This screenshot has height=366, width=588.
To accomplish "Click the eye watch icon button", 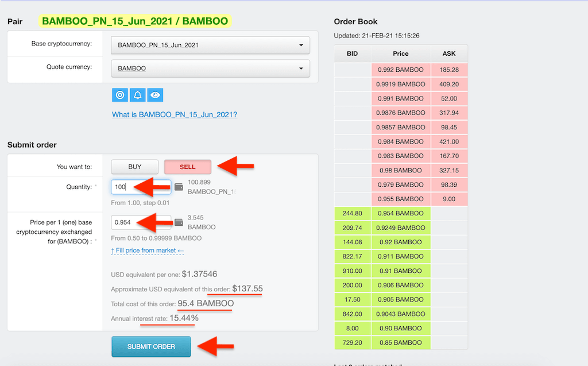I will coord(155,95).
